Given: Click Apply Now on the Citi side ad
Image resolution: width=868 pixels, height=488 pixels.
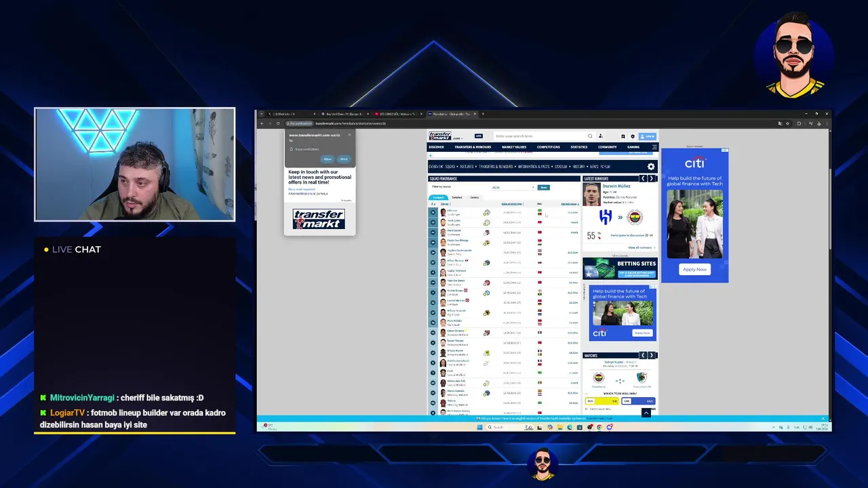Looking at the screenshot, I should coord(694,269).
